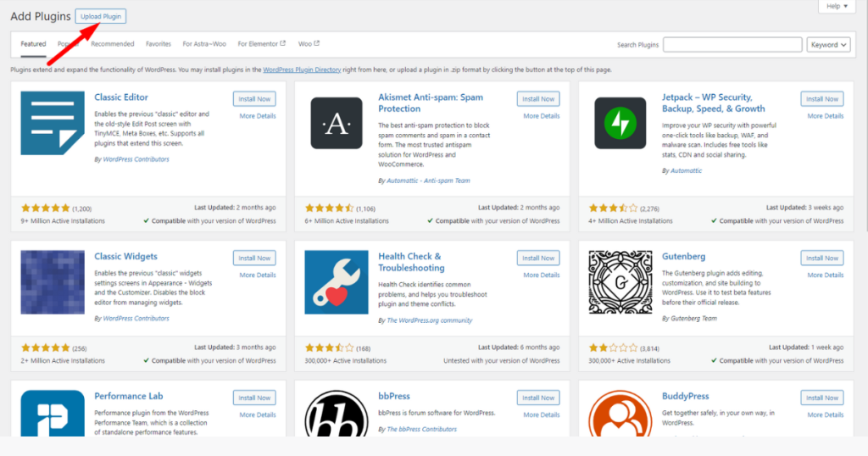
Task: Open the For Astra~Woo tab
Action: [x=204, y=44]
